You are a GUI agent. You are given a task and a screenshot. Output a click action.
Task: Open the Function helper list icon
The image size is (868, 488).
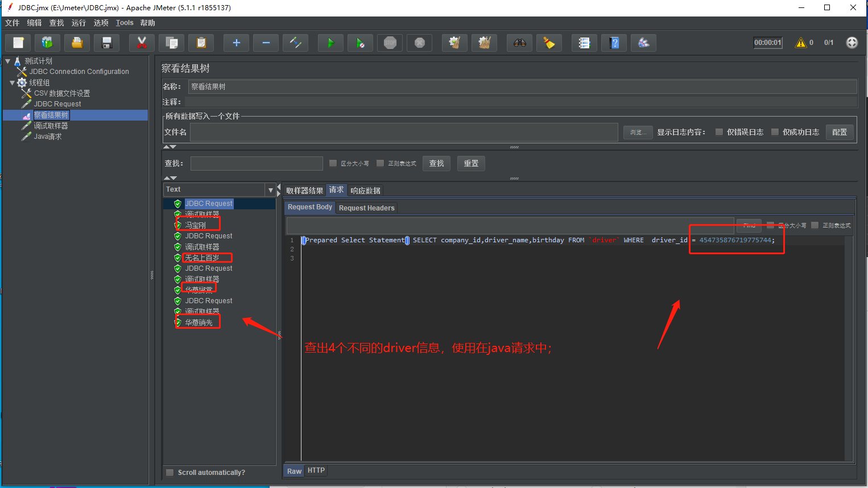[584, 43]
